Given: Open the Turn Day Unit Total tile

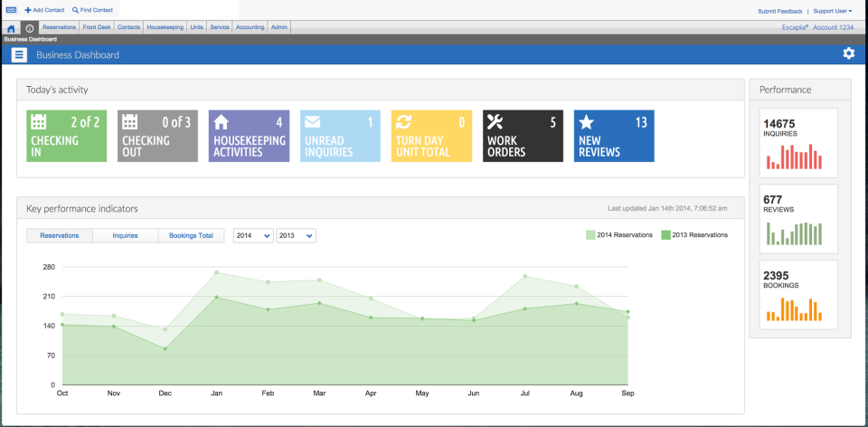Looking at the screenshot, I should pos(432,136).
